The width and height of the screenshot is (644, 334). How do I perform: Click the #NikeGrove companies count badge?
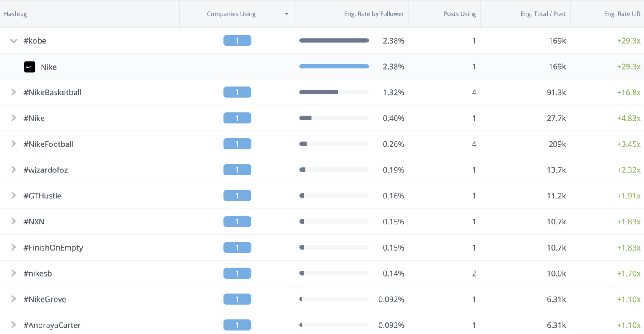click(237, 299)
